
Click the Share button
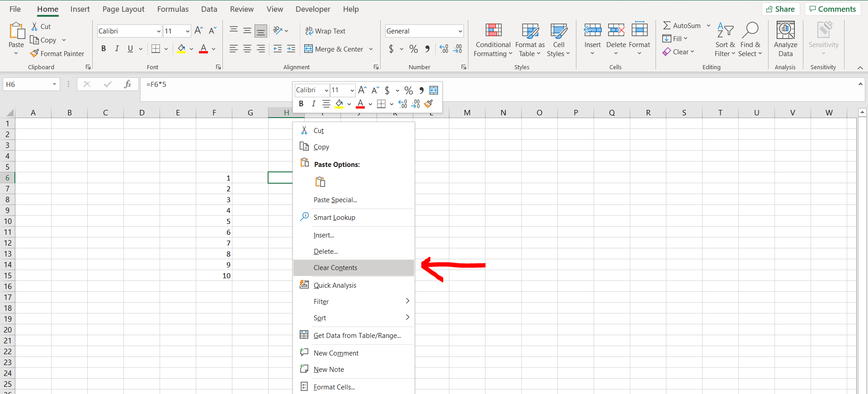point(781,9)
